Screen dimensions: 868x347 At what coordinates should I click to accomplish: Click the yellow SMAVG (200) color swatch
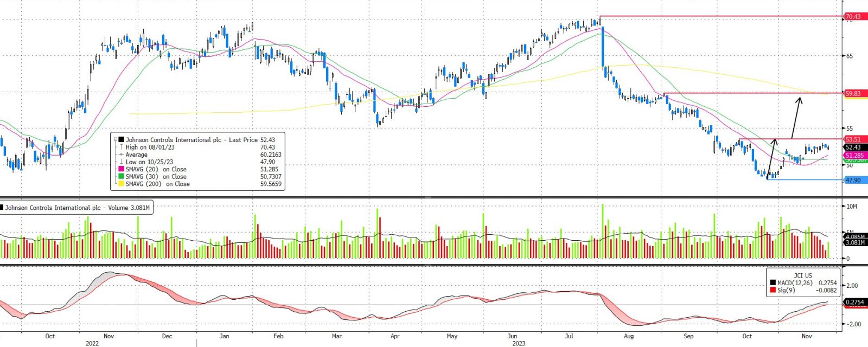coord(122,184)
